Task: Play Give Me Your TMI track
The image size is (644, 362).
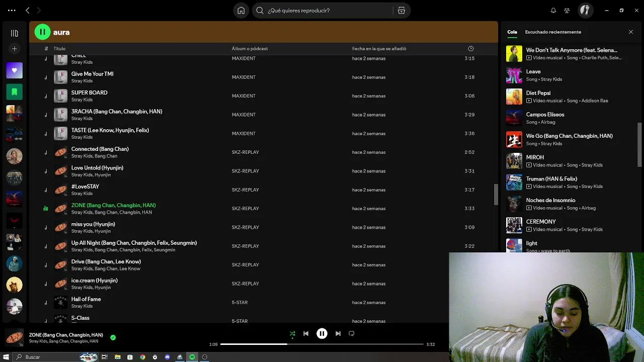Action: point(46,77)
